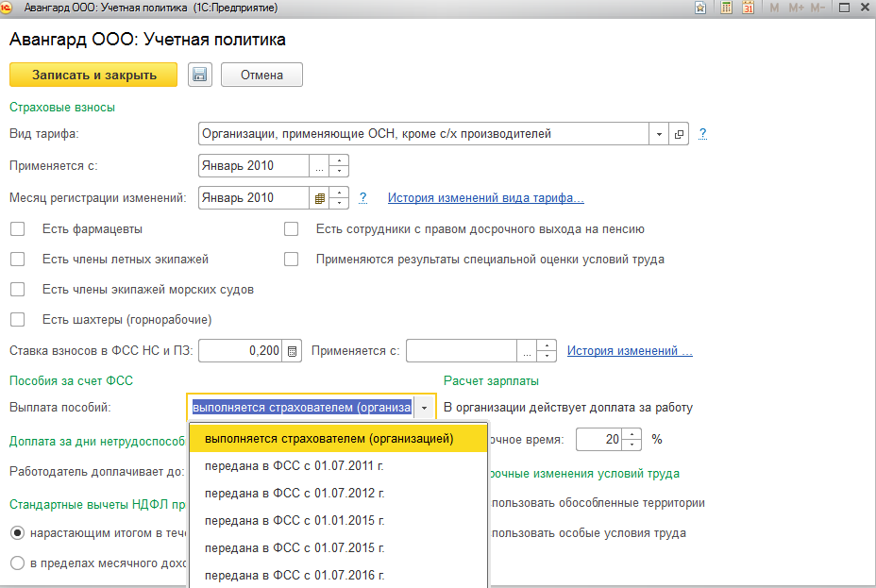Open the calendar icon in title bar
Viewport: 876px width, 588px height.
[748, 8]
